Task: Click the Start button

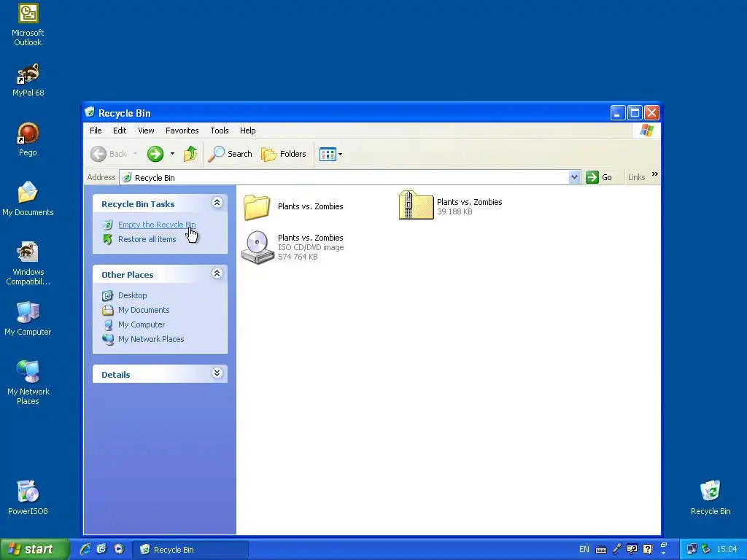Action: pyautogui.click(x=34, y=550)
